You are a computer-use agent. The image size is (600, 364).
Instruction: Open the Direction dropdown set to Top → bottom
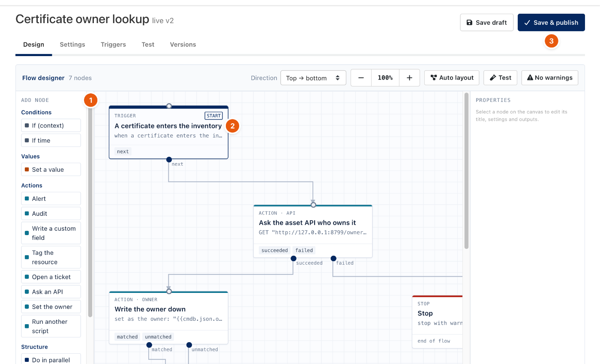point(313,78)
